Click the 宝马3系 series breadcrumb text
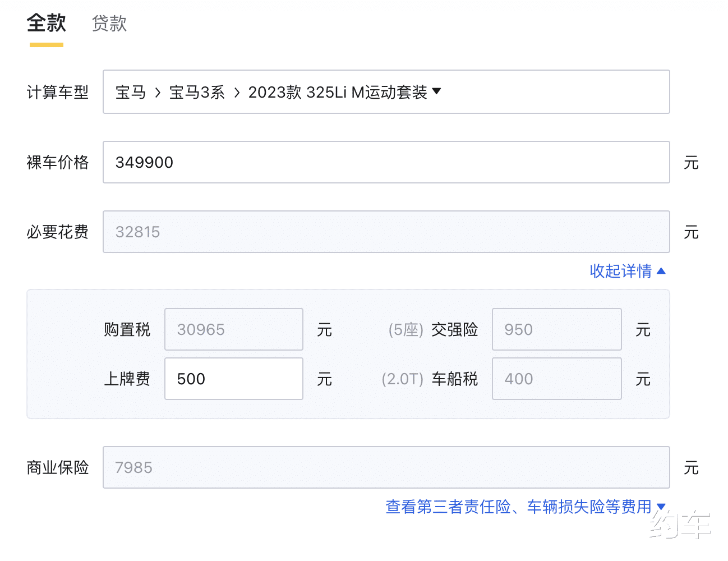Image resolution: width=728 pixels, height=561 pixels. (197, 92)
